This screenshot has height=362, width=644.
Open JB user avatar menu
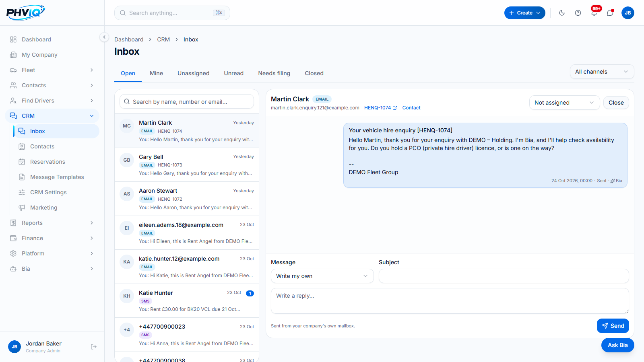tap(628, 13)
